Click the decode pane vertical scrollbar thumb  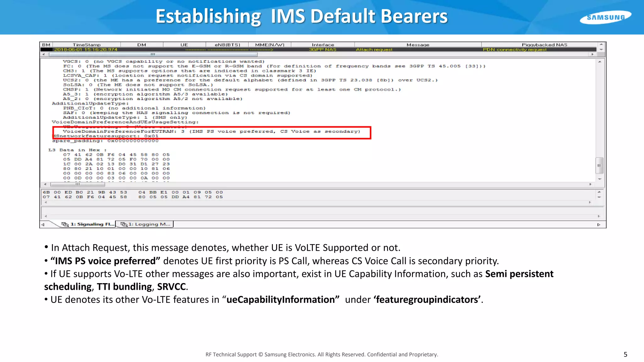point(599,165)
